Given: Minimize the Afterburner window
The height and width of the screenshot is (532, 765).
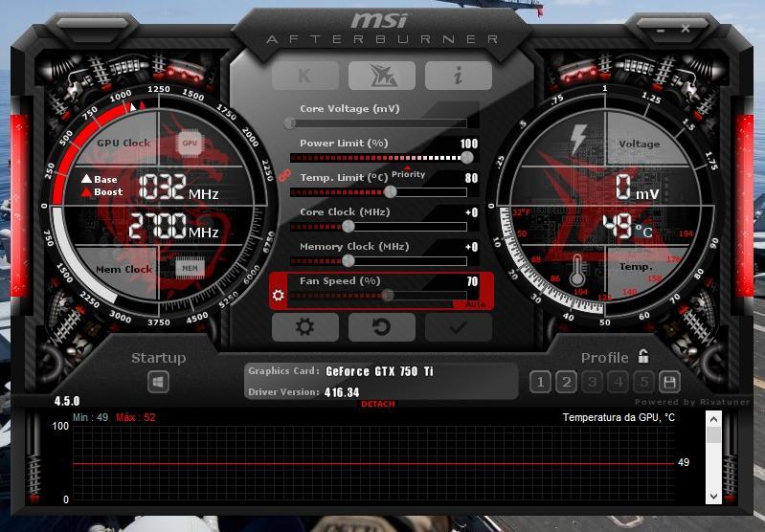Looking at the screenshot, I should 661,30.
